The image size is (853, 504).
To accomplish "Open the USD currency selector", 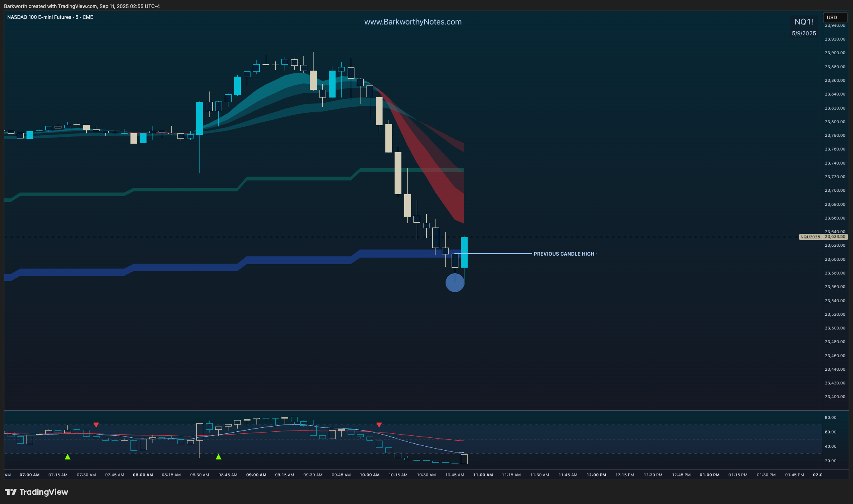I will pyautogui.click(x=835, y=18).
